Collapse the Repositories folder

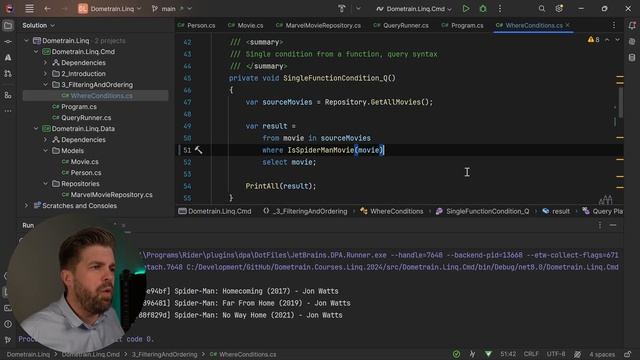(45, 184)
